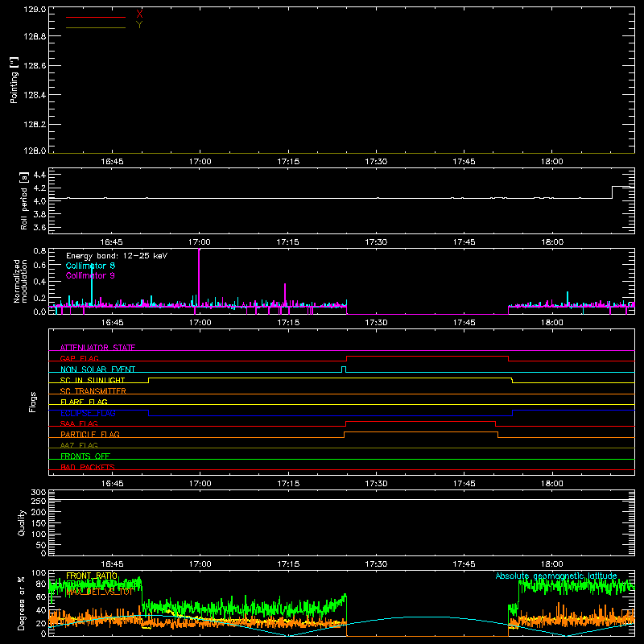Click the 128.2 tick label on Pointing axis
Viewport: 644px width, 644px height.
point(35,125)
